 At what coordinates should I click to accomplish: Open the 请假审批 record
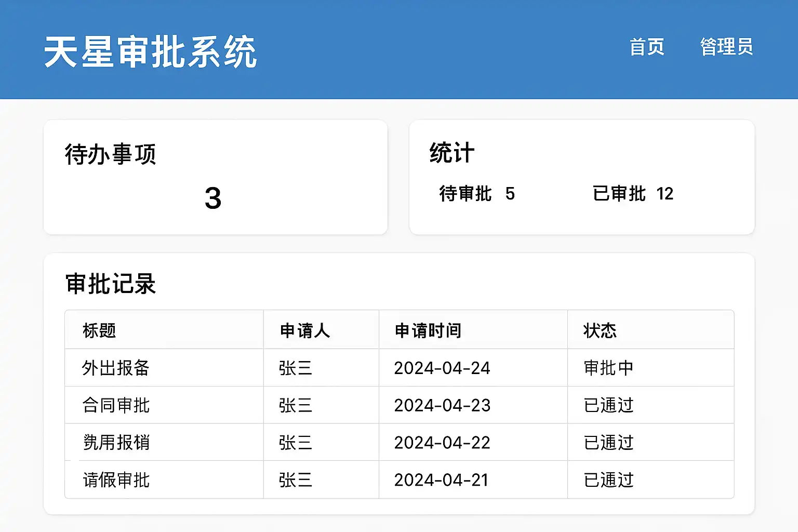click(x=116, y=480)
